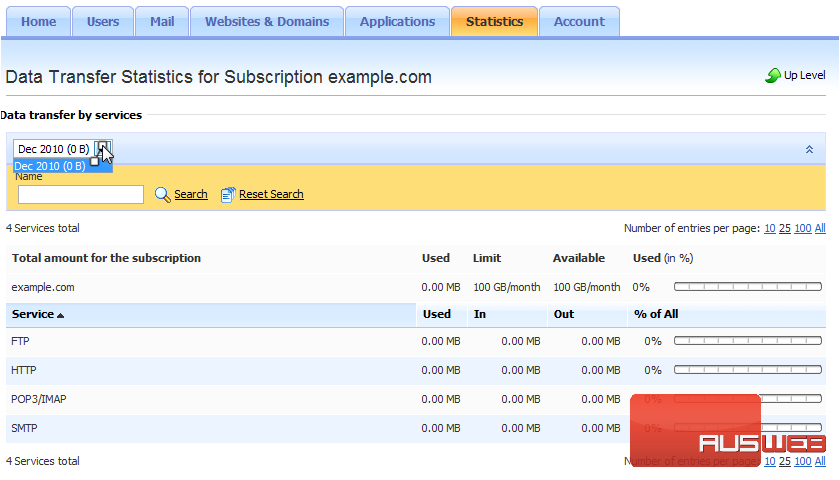Switch to the Users tab
The width and height of the screenshot is (840, 480).
click(102, 21)
